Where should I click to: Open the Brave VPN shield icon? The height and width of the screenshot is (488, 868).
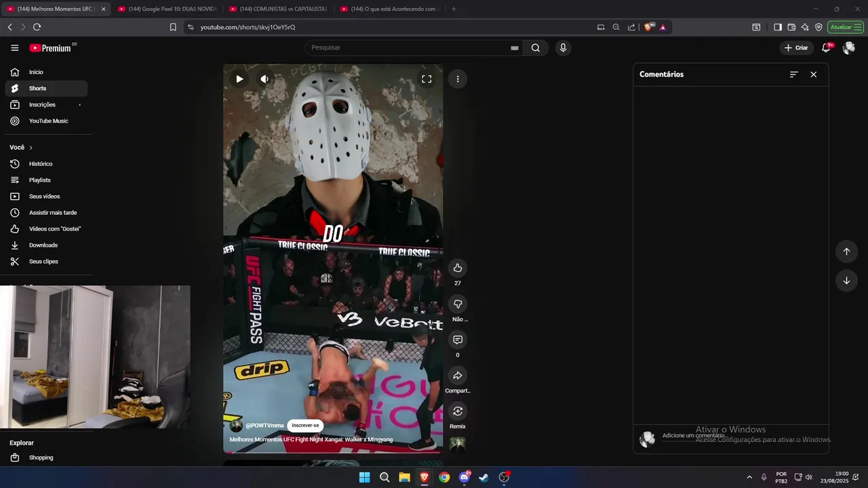818,27
